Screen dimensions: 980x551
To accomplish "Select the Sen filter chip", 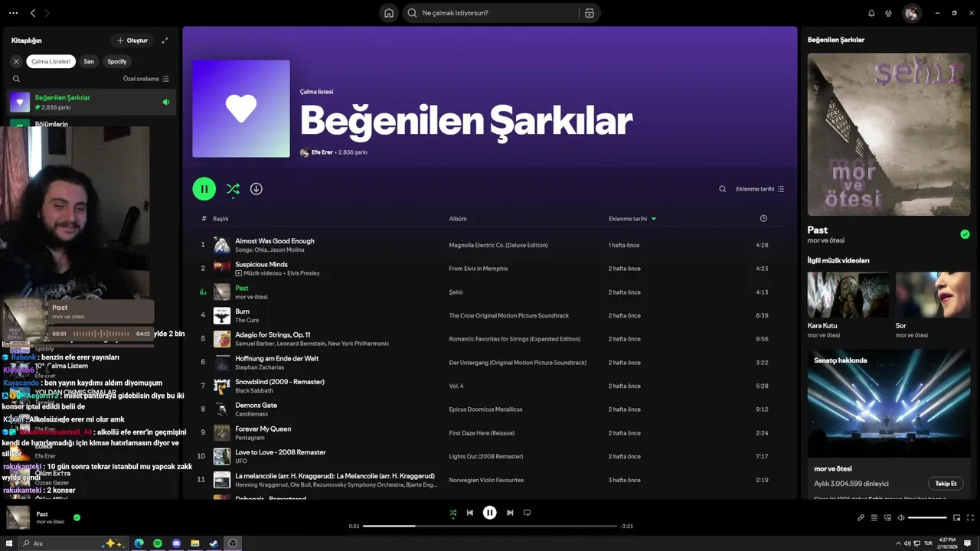I will pyautogui.click(x=89, y=61).
